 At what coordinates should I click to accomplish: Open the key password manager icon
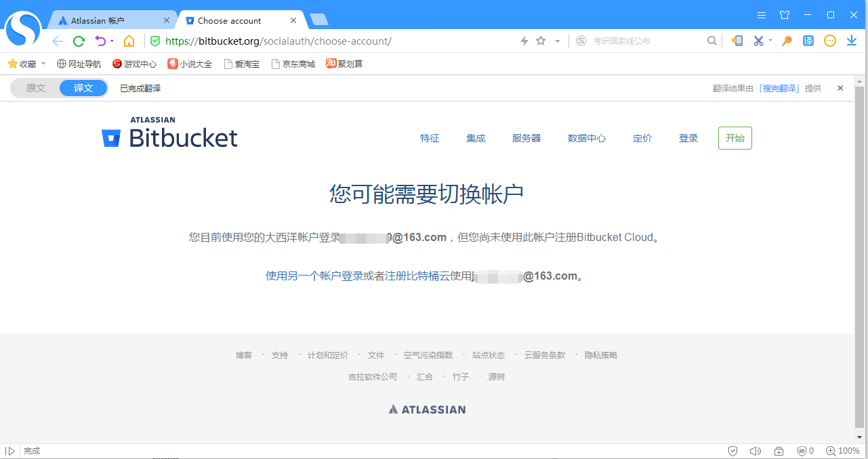tap(787, 41)
